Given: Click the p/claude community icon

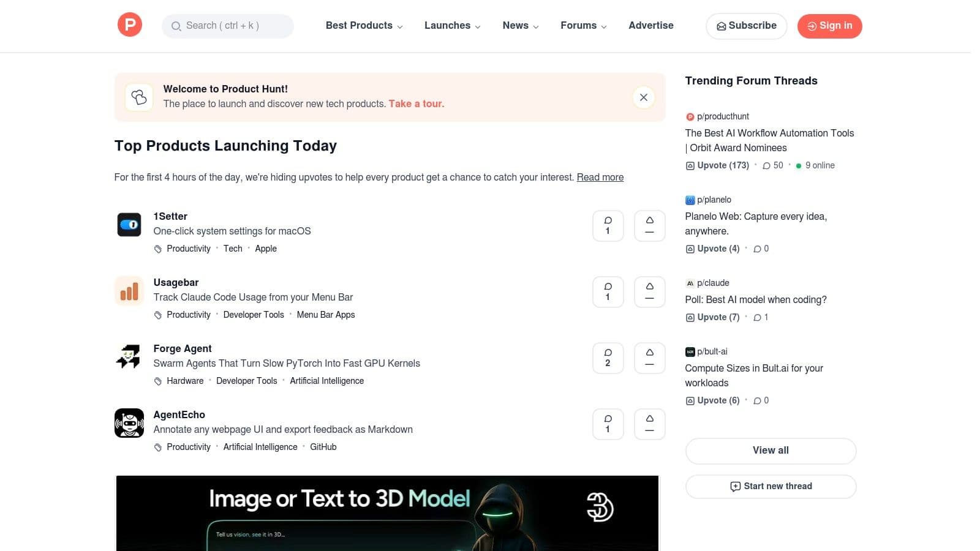Looking at the screenshot, I should pyautogui.click(x=690, y=283).
